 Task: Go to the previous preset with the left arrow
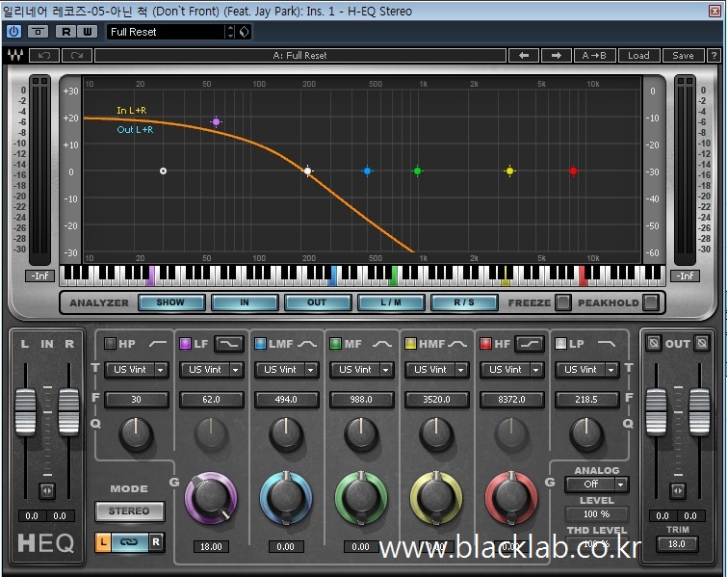click(524, 55)
